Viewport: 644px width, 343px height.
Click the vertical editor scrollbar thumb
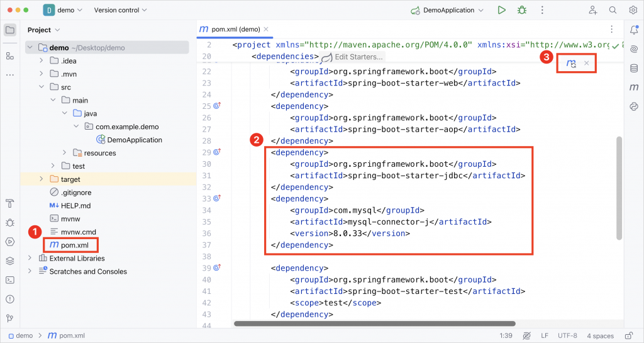[619, 188]
